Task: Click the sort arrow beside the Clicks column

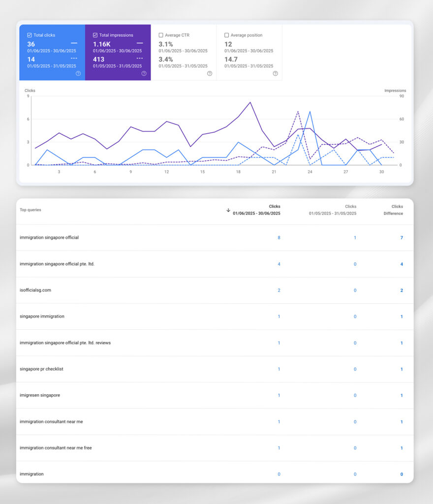Action: click(x=228, y=210)
